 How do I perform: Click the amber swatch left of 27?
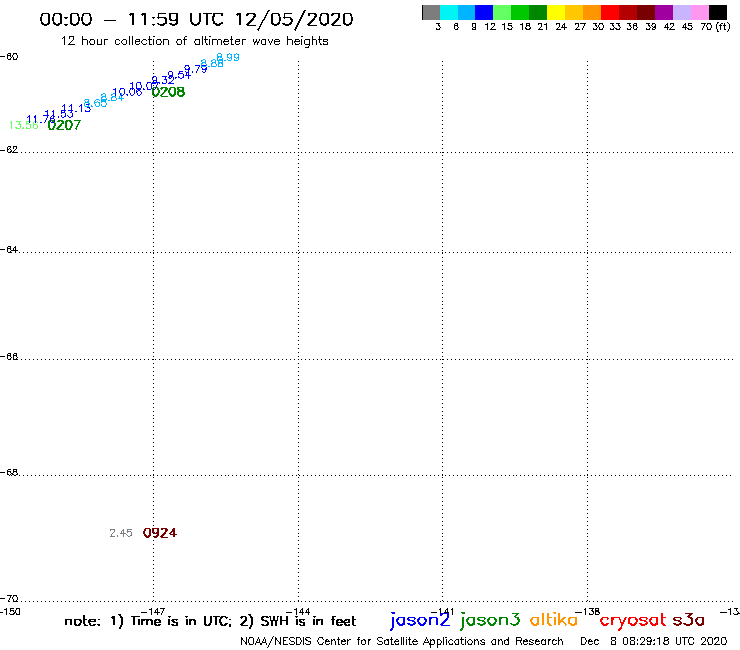point(574,13)
